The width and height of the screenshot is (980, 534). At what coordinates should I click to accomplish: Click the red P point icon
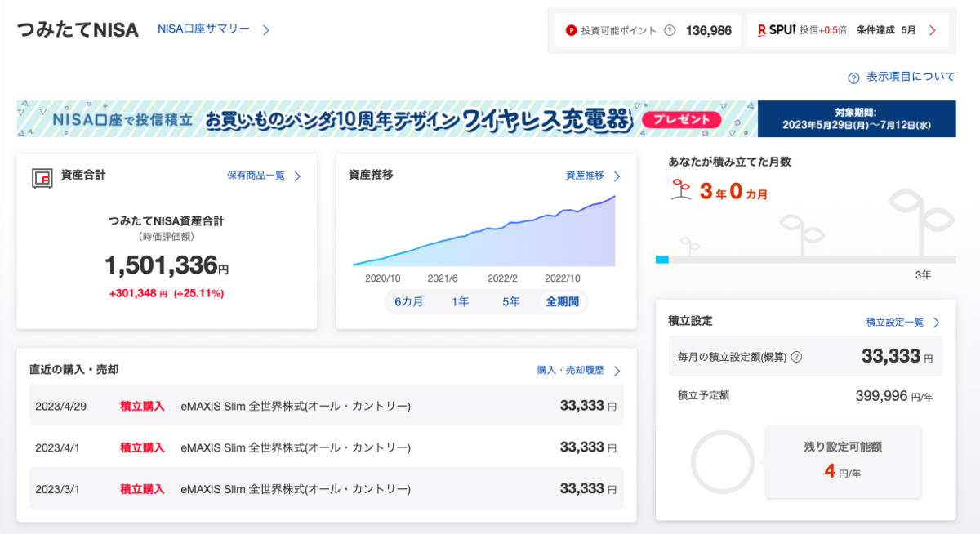(x=572, y=30)
